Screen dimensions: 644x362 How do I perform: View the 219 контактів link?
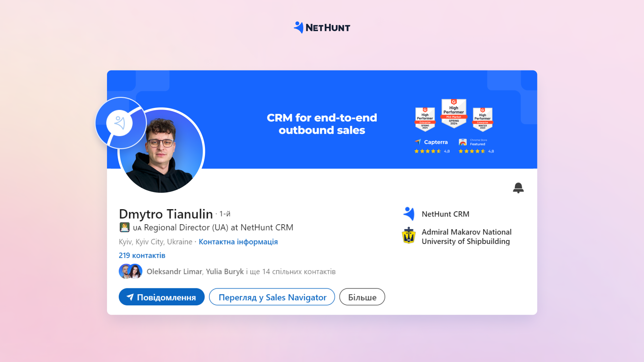click(x=142, y=255)
